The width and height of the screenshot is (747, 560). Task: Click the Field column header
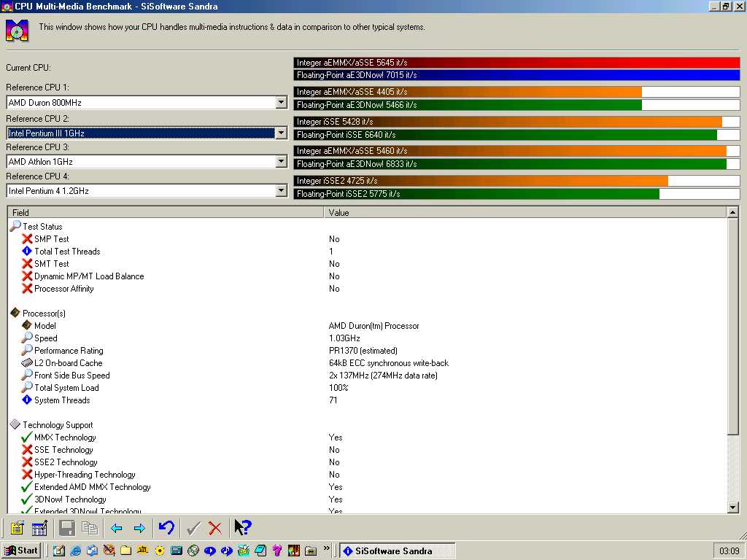point(166,212)
